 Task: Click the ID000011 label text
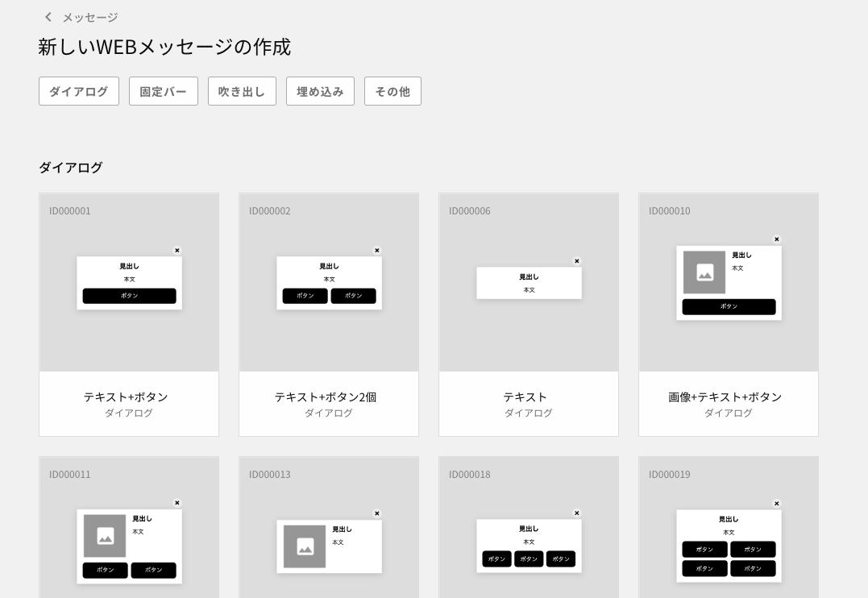click(70, 475)
